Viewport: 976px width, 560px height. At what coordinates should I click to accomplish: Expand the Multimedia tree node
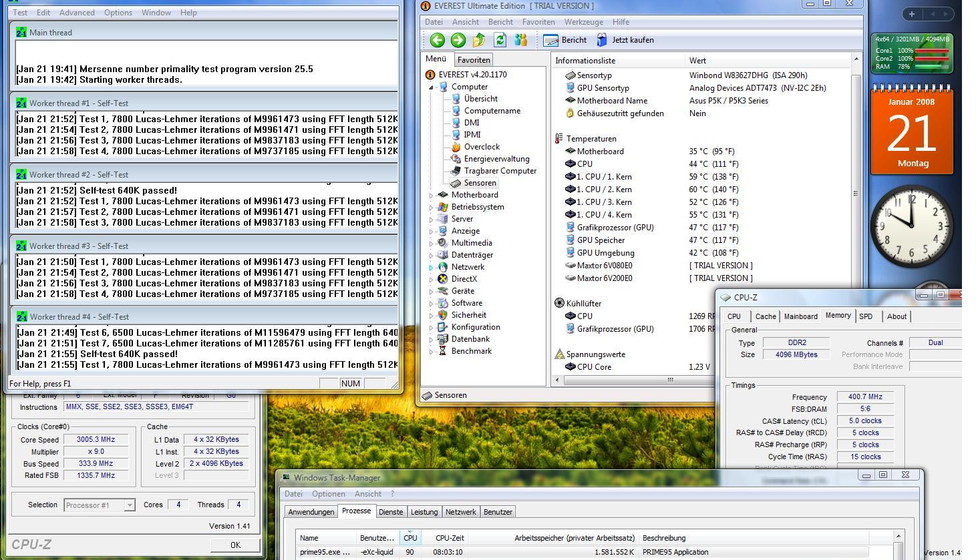pyautogui.click(x=432, y=243)
